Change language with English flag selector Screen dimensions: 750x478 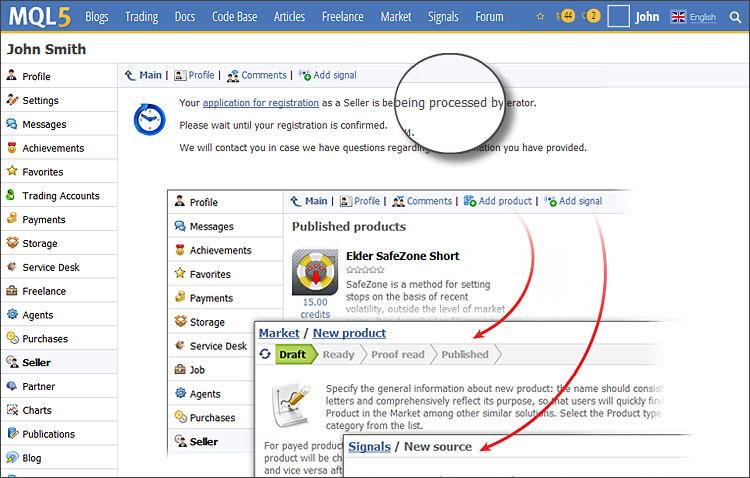click(694, 17)
